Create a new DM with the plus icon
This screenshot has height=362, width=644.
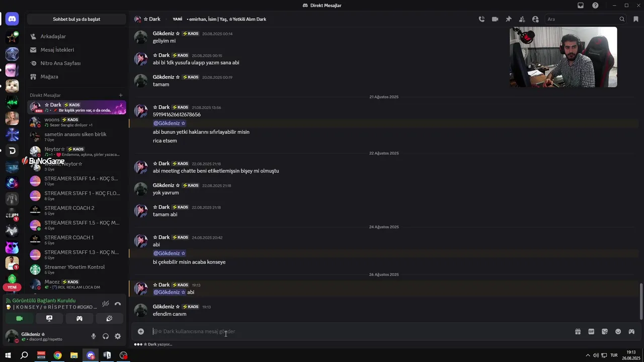tap(120, 95)
